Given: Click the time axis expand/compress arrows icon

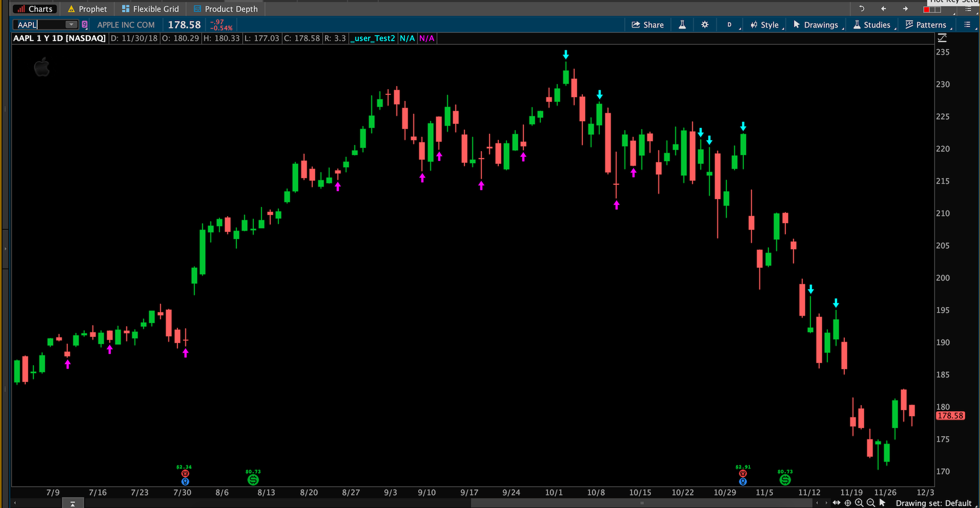Looking at the screenshot, I should (x=836, y=503).
